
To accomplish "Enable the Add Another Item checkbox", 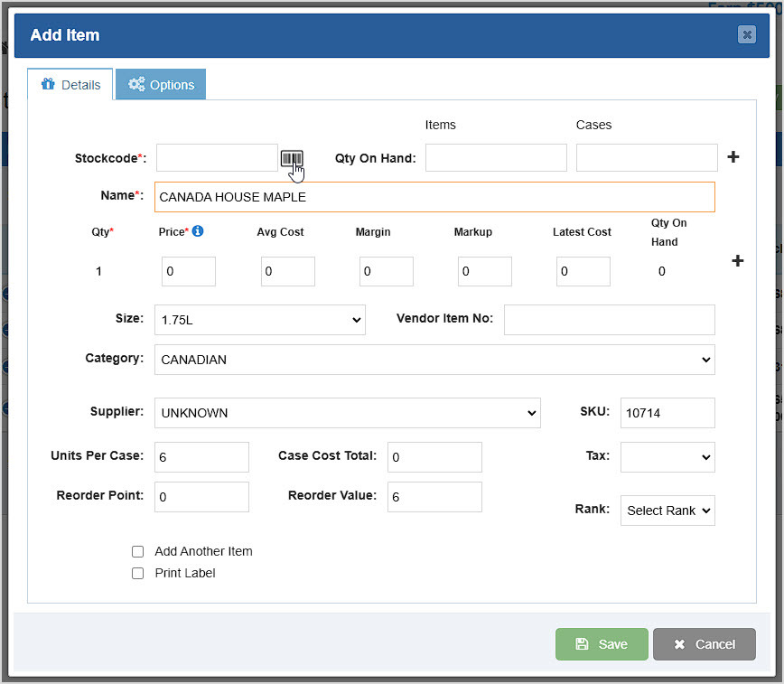I will click(137, 551).
